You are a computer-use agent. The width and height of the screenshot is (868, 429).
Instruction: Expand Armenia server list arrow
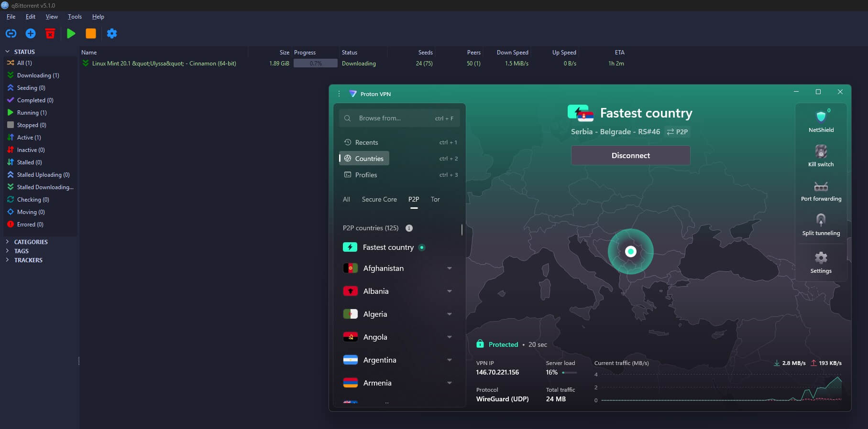[450, 383]
